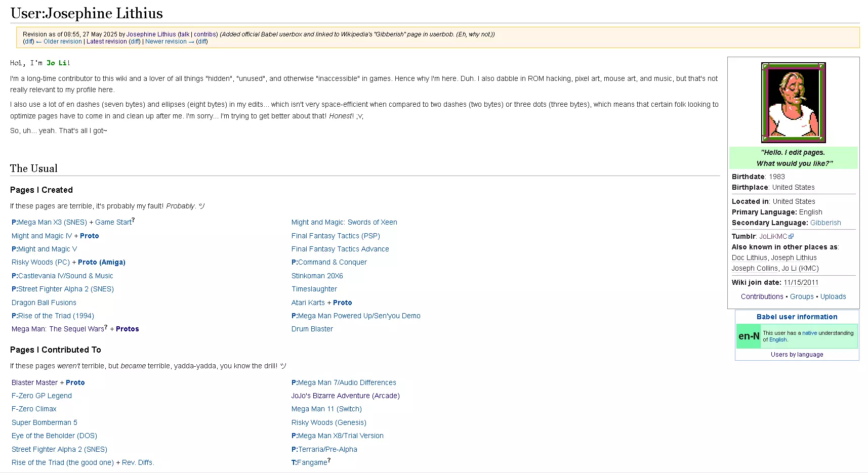868x473 pixels.
Task: Open Proto (Amiga) link
Action: pos(101,262)
